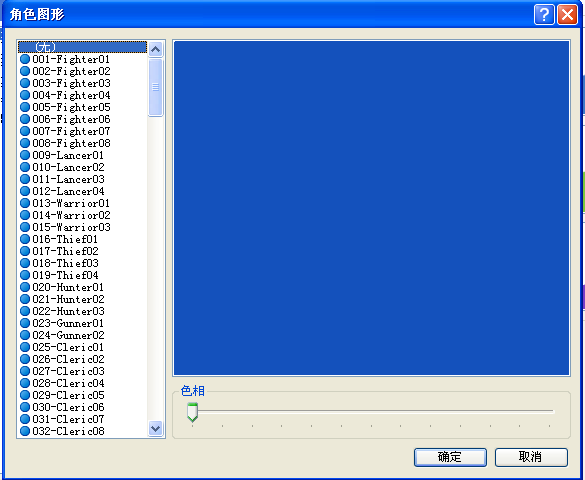Click the icon next to 023-Gunner01

[25, 323]
